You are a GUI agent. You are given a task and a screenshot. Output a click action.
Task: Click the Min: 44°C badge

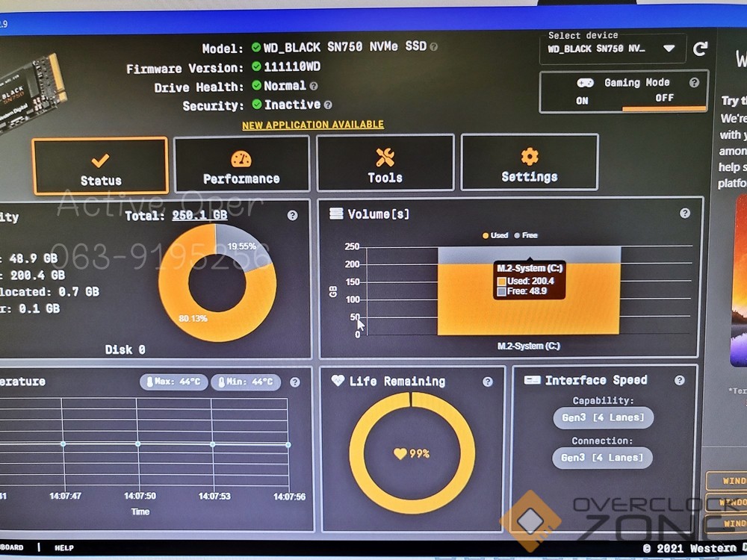246,382
